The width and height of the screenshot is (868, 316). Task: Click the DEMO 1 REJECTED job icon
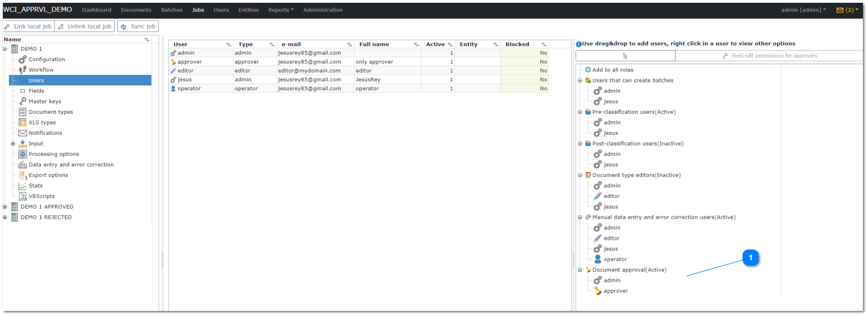[14, 217]
